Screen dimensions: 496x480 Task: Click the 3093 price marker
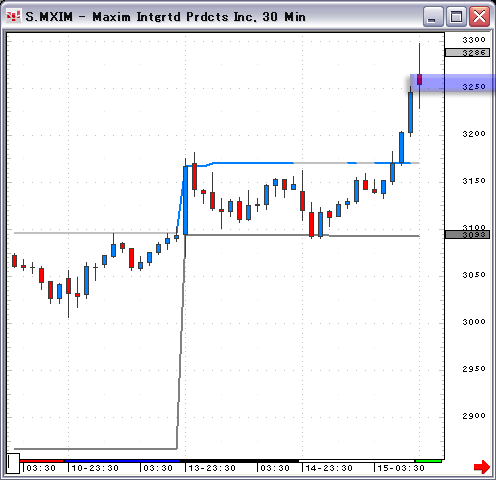pyautogui.click(x=467, y=235)
